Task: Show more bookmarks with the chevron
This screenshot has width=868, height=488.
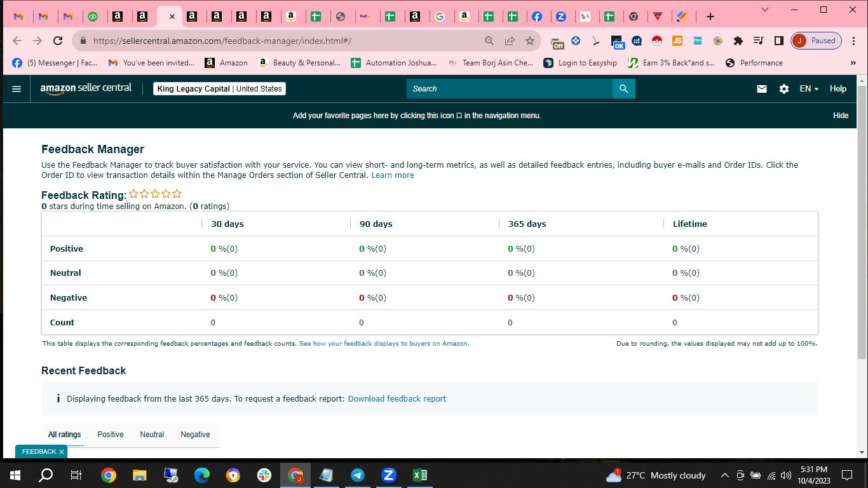Action: point(853,63)
